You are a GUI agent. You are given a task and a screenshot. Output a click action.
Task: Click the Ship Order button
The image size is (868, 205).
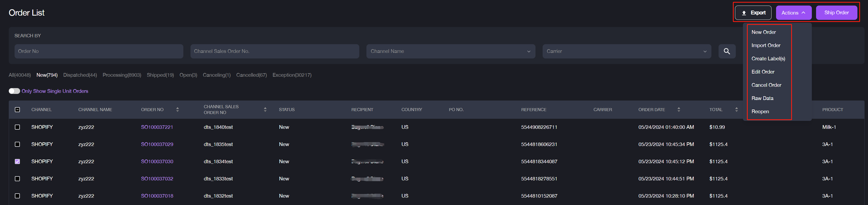[836, 13]
